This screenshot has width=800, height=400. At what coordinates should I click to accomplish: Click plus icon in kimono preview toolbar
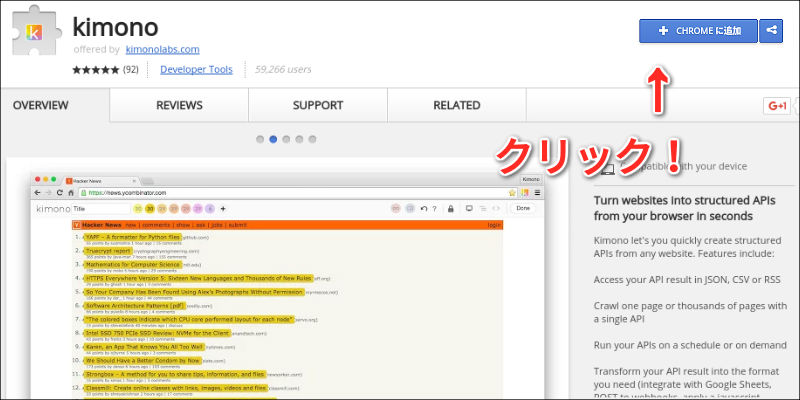point(222,209)
